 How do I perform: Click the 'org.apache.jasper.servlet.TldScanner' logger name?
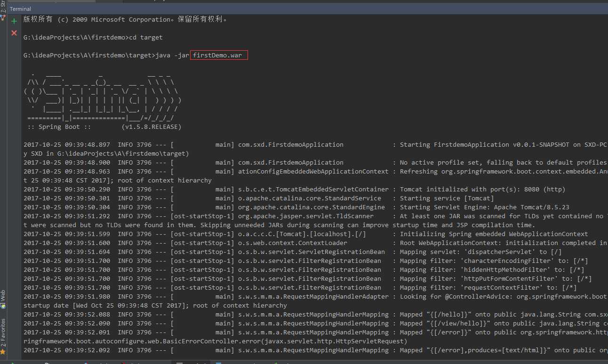click(306, 216)
